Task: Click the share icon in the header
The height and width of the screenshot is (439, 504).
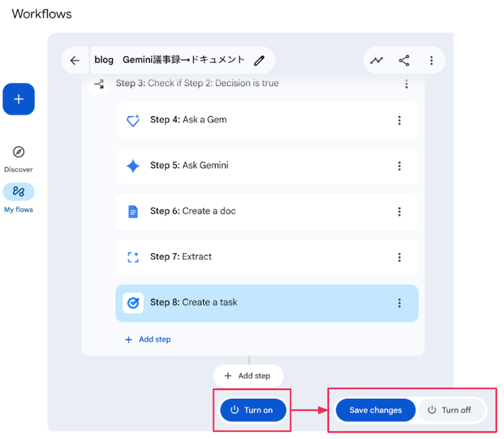Action: click(404, 60)
